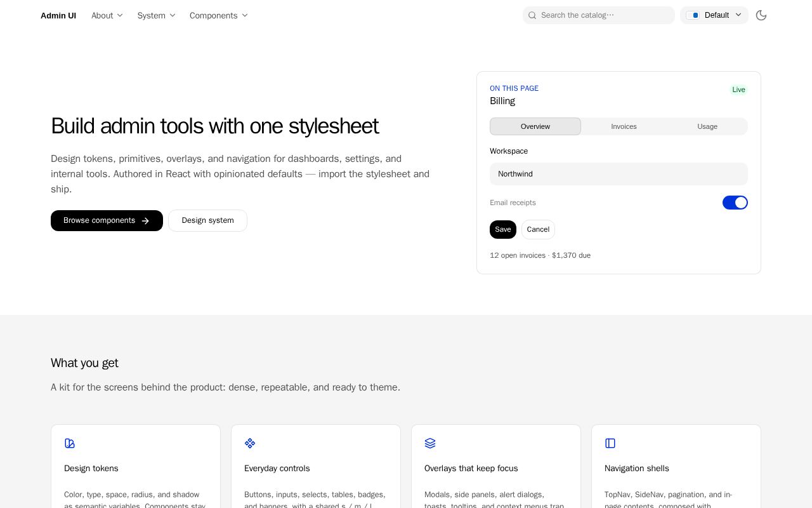Click the Billing heading

[502, 101]
